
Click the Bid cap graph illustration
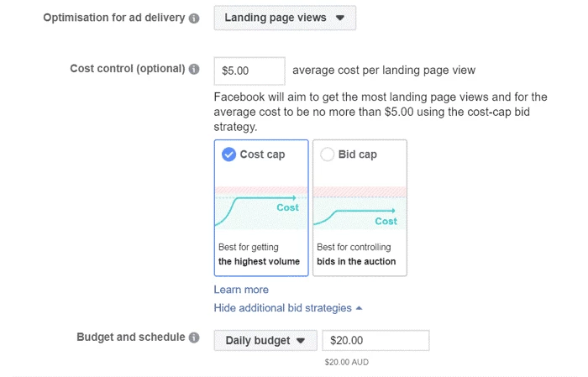pyautogui.click(x=360, y=208)
